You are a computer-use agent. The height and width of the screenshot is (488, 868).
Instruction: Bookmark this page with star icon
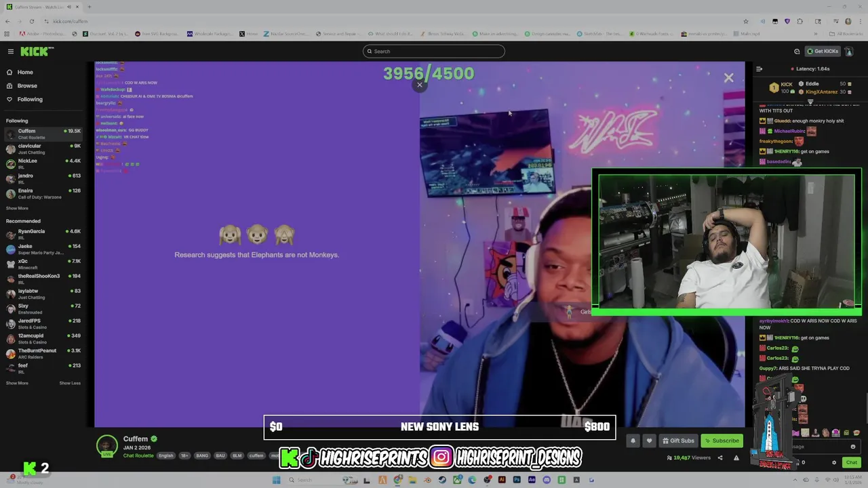(x=746, y=21)
